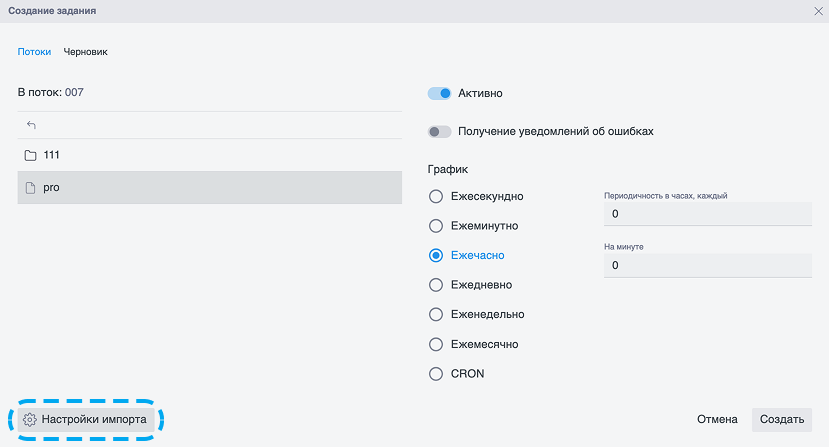Screen dimensions: 829x447
Task: Select the file icon beside pro
Action: tap(31, 188)
